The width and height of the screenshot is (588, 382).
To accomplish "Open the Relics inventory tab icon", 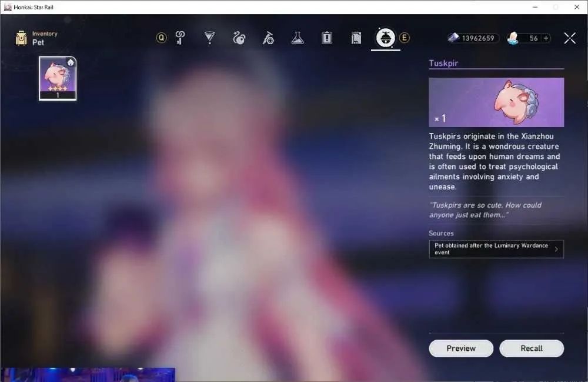I will tap(239, 38).
